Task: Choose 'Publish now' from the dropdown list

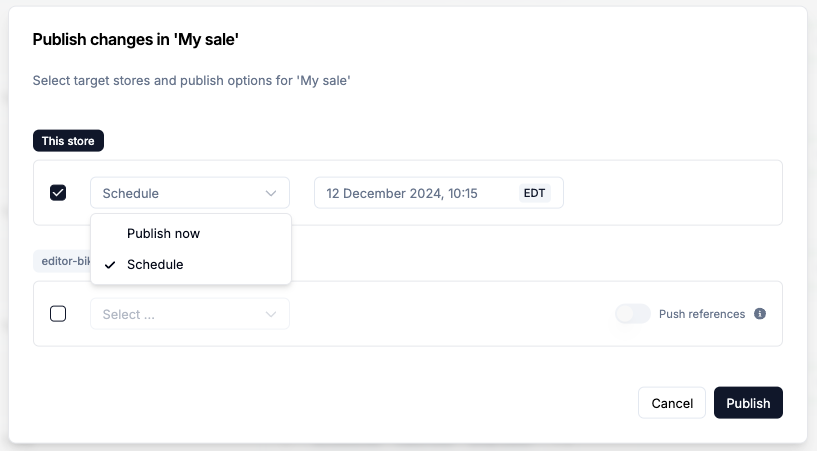Action: click(163, 233)
